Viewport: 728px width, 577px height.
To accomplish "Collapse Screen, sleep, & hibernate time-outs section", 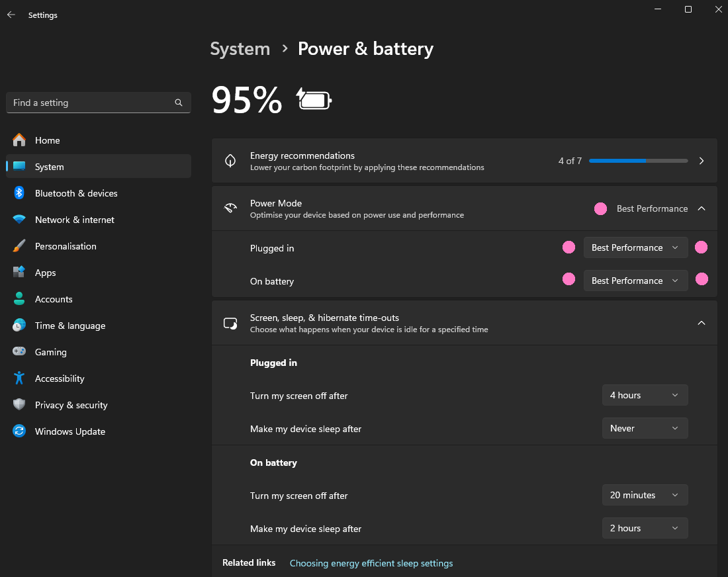I will tap(702, 323).
